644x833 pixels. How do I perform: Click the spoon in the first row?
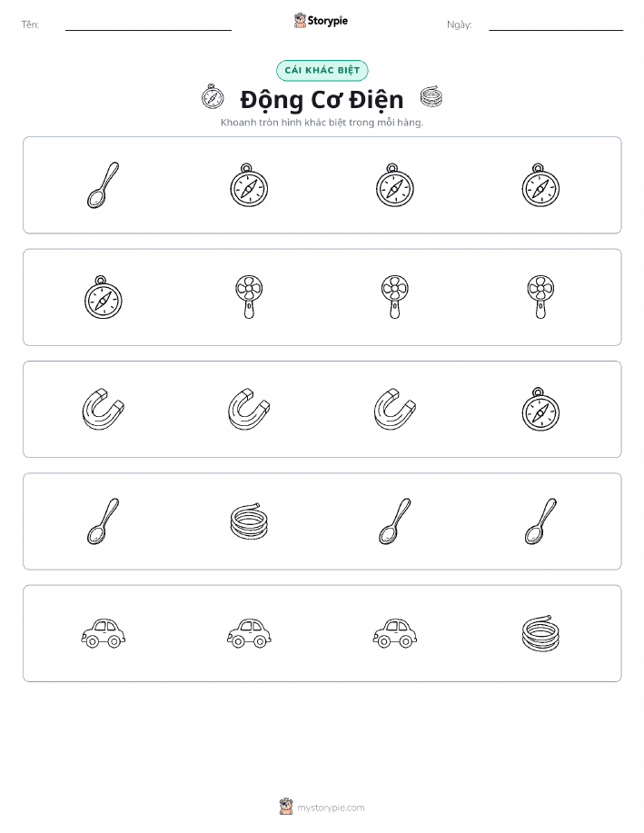[x=103, y=185]
